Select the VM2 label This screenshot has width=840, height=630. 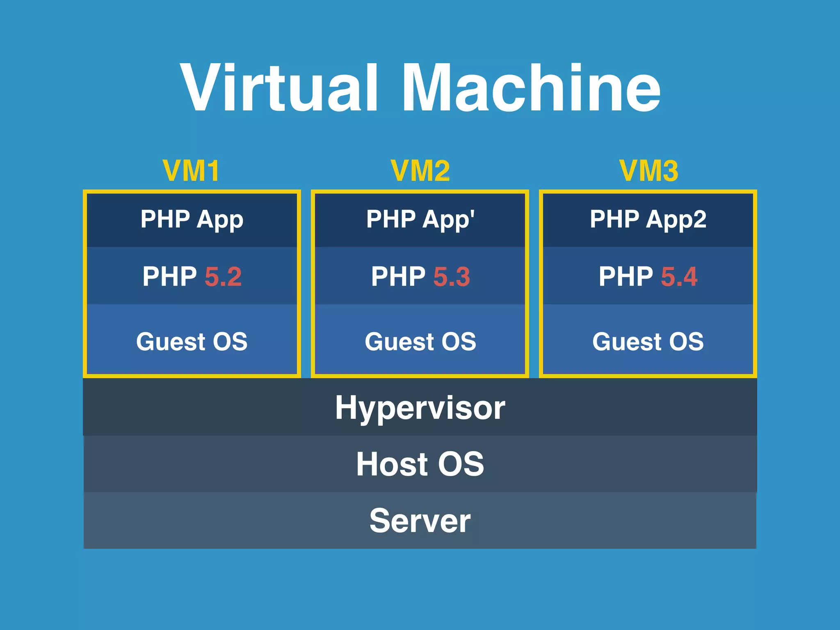tap(420, 171)
